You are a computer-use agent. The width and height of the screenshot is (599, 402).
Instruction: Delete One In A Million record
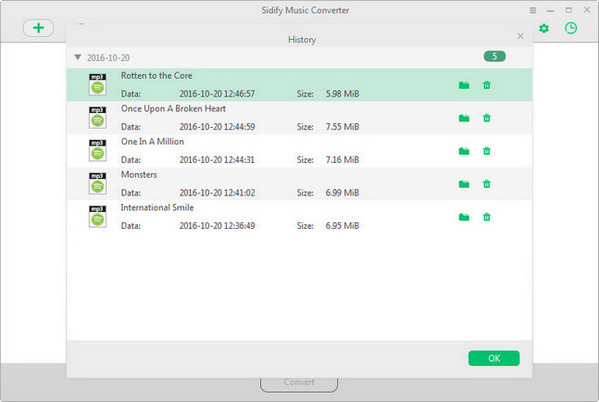487,151
